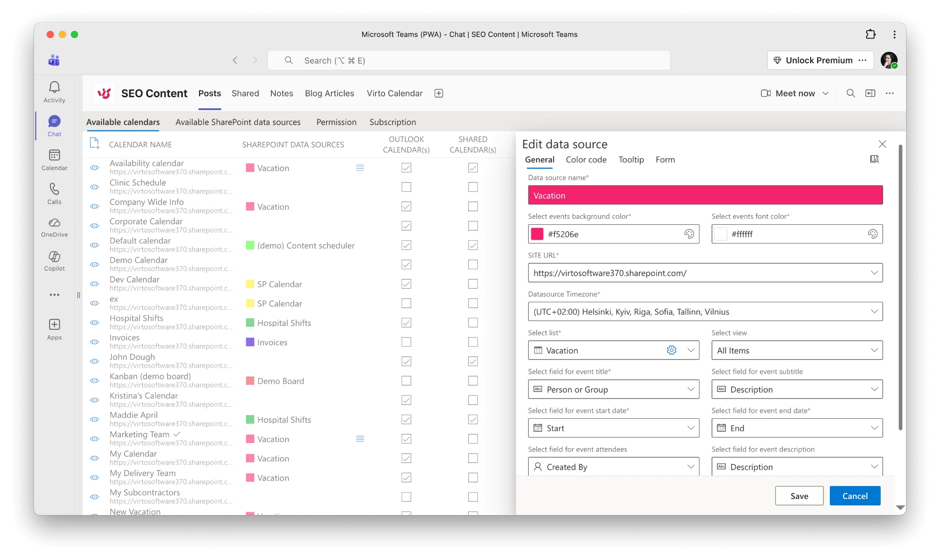Open the help guide book icon
The height and width of the screenshot is (560, 940).
point(874,159)
